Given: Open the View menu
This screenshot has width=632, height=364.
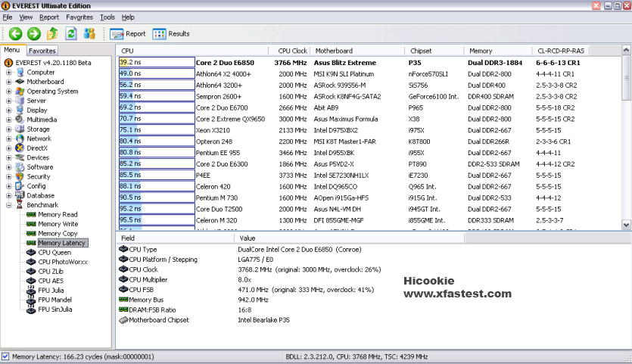Looking at the screenshot, I should [26, 17].
